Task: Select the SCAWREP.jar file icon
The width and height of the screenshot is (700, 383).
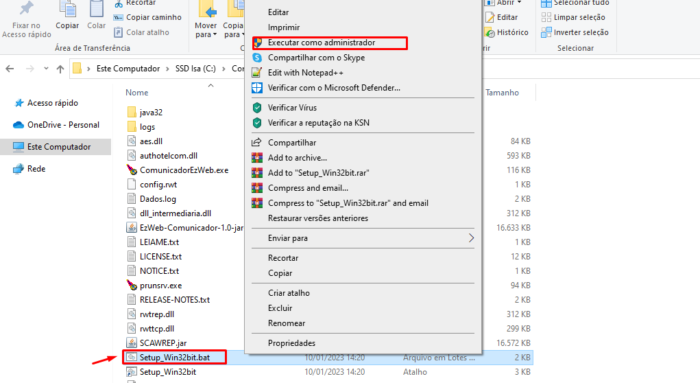Action: (x=132, y=343)
